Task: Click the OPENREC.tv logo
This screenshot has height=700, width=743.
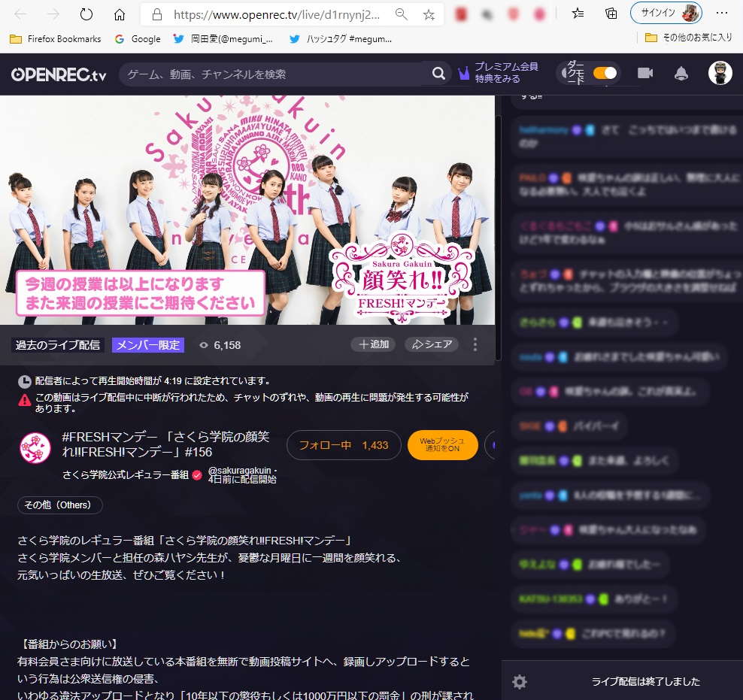Action: (59, 74)
